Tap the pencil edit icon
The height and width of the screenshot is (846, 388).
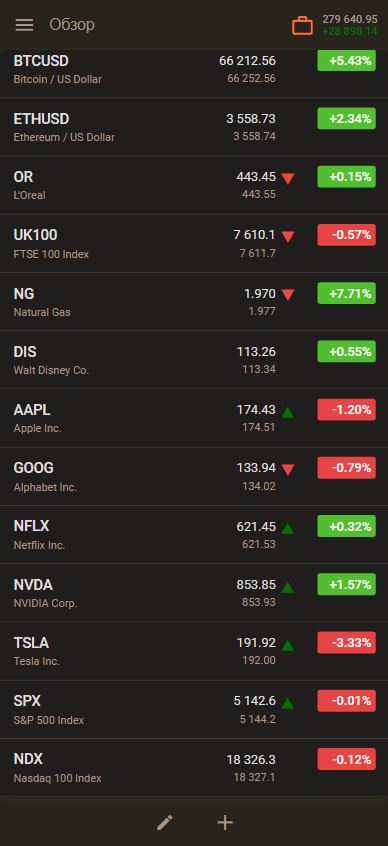[x=165, y=822]
